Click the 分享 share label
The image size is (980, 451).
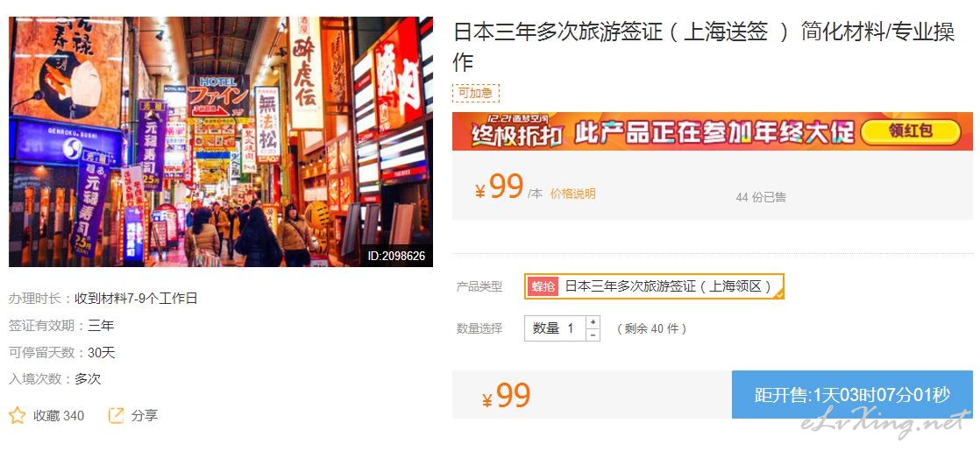pyautogui.click(x=145, y=415)
